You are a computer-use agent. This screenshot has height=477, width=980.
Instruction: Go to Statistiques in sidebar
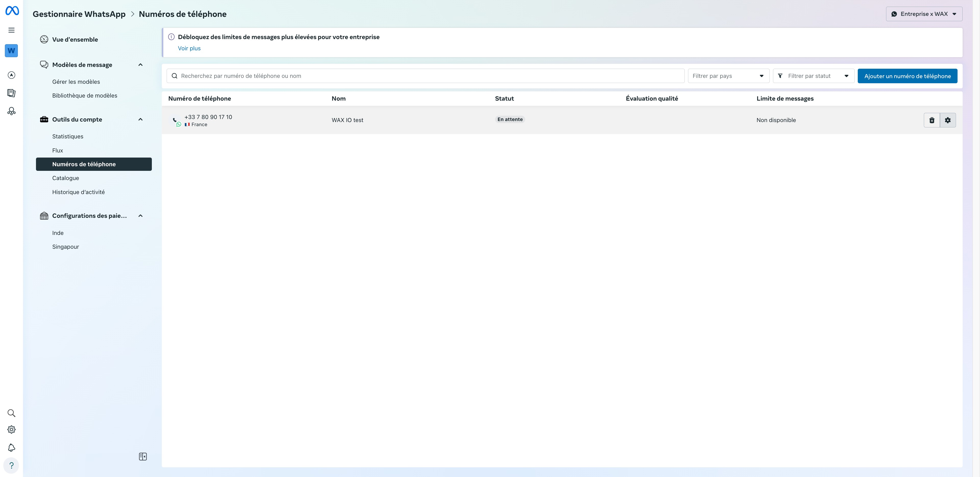tap(68, 136)
